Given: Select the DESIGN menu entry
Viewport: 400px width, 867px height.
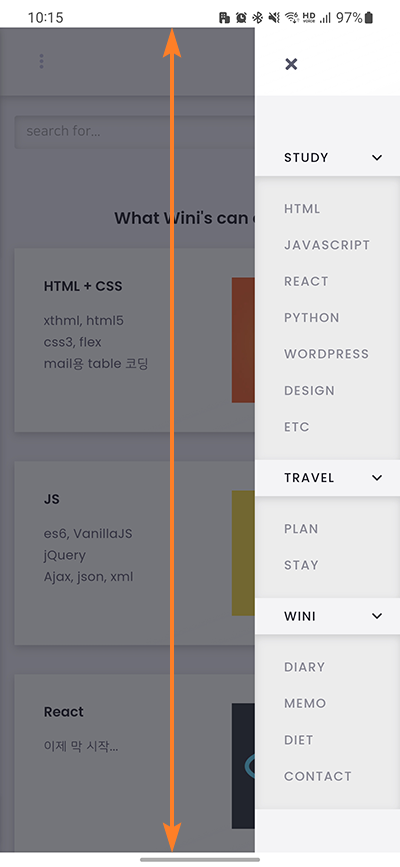Looking at the screenshot, I should pos(309,391).
